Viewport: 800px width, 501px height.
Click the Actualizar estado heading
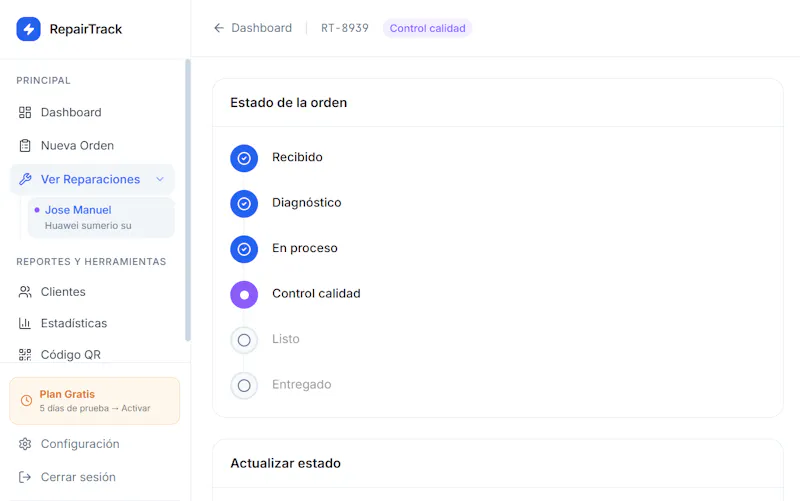pos(286,463)
